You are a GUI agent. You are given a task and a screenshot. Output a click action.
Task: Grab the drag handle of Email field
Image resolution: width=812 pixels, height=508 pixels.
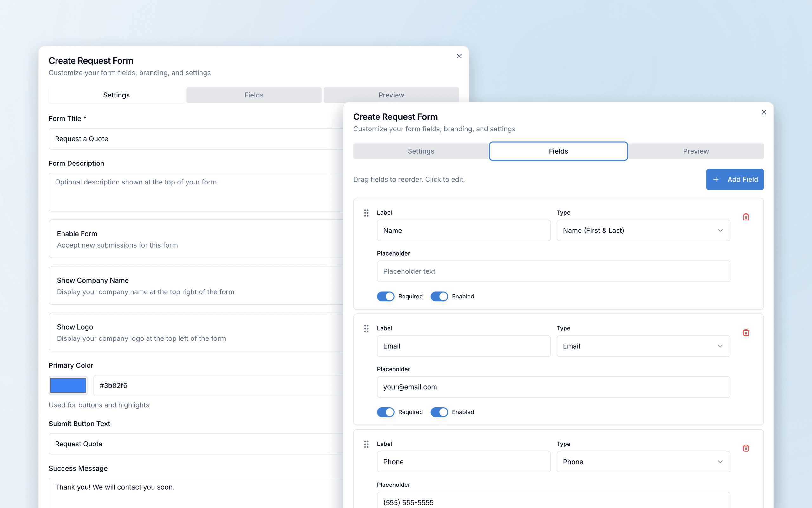(366, 328)
